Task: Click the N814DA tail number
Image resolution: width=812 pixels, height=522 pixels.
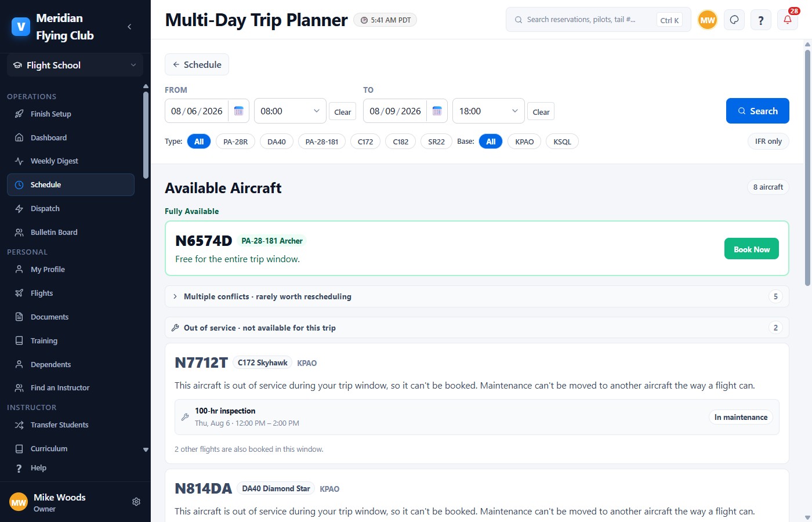Action: pyautogui.click(x=203, y=488)
